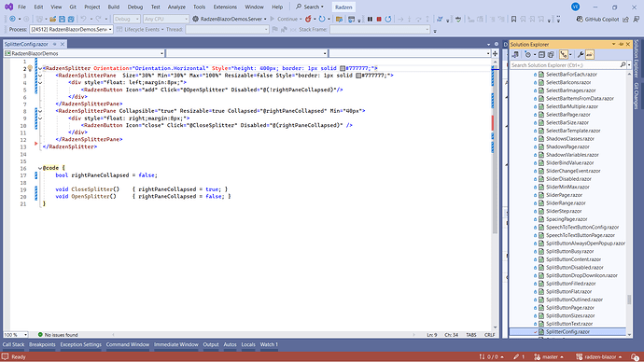Image resolution: width=644 pixels, height=362 pixels.
Task: Open the zoom level 100 % dropdown
Action: [16, 335]
